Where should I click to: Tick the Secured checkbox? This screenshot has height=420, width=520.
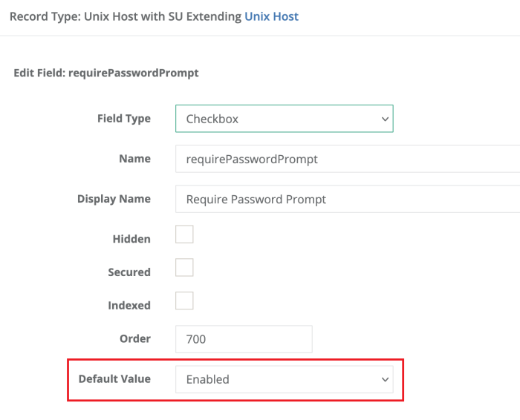pyautogui.click(x=184, y=267)
